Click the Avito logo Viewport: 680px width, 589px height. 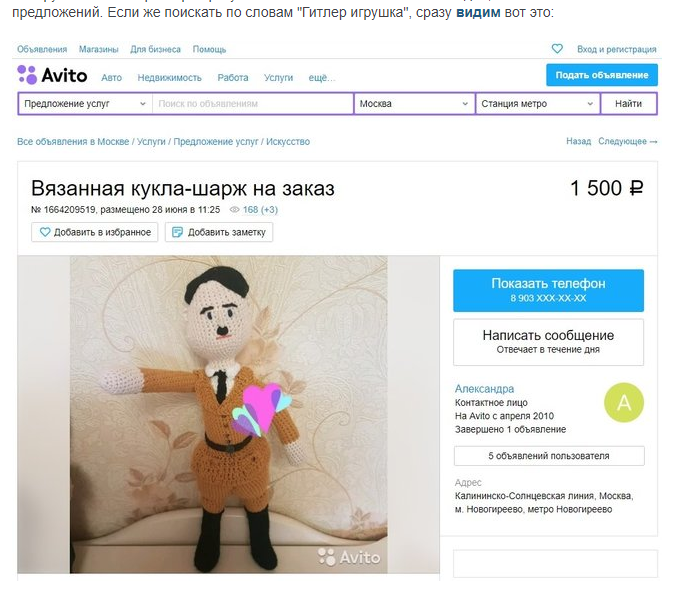pos(52,75)
